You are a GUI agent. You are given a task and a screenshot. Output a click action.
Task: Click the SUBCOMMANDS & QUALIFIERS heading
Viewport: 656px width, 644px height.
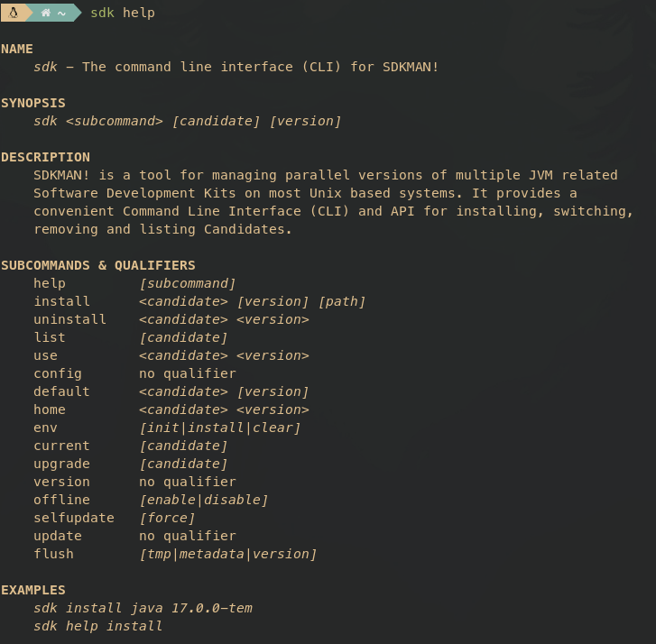point(98,265)
